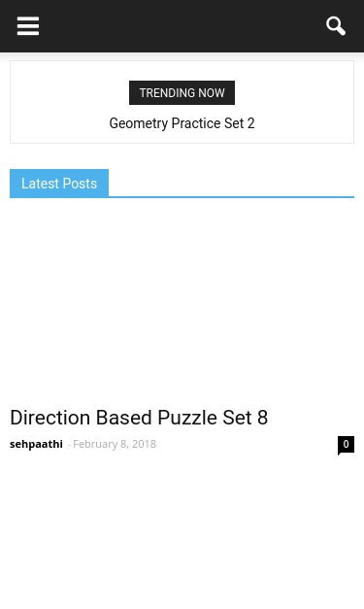This screenshot has width=364, height=609.
Task: Click the bold sehpaathi author name
Action: [x=36, y=444]
